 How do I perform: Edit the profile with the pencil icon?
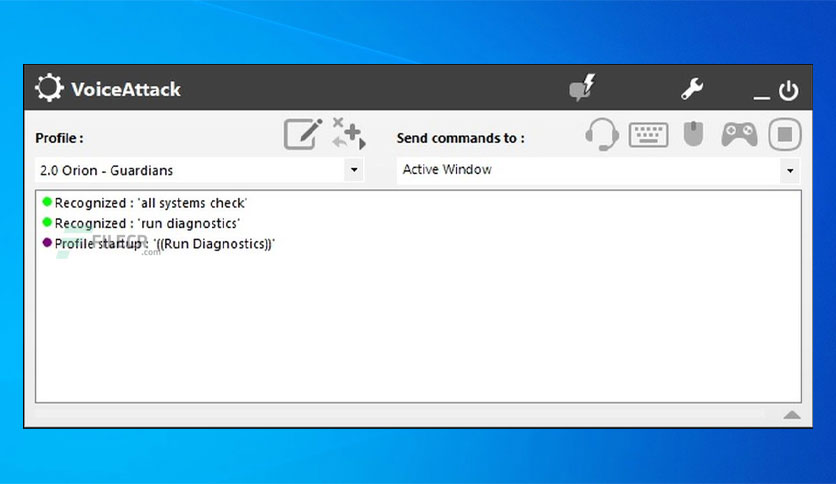coord(303,134)
